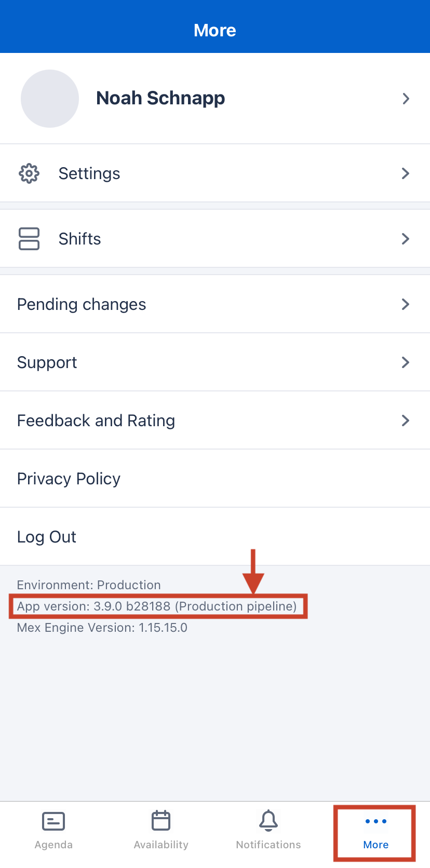Select the Noah Schnapp profile name
Screen dimensions: 430x868
(x=160, y=98)
